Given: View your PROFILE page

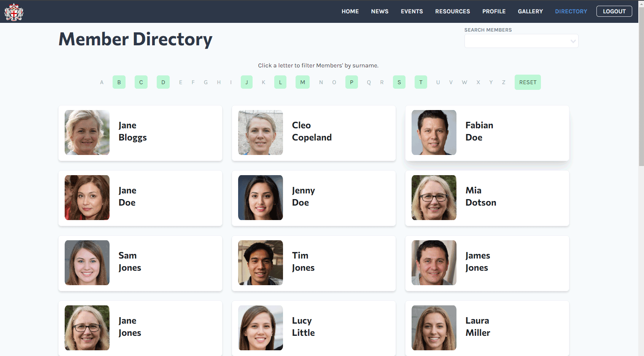Looking at the screenshot, I should point(494,11).
